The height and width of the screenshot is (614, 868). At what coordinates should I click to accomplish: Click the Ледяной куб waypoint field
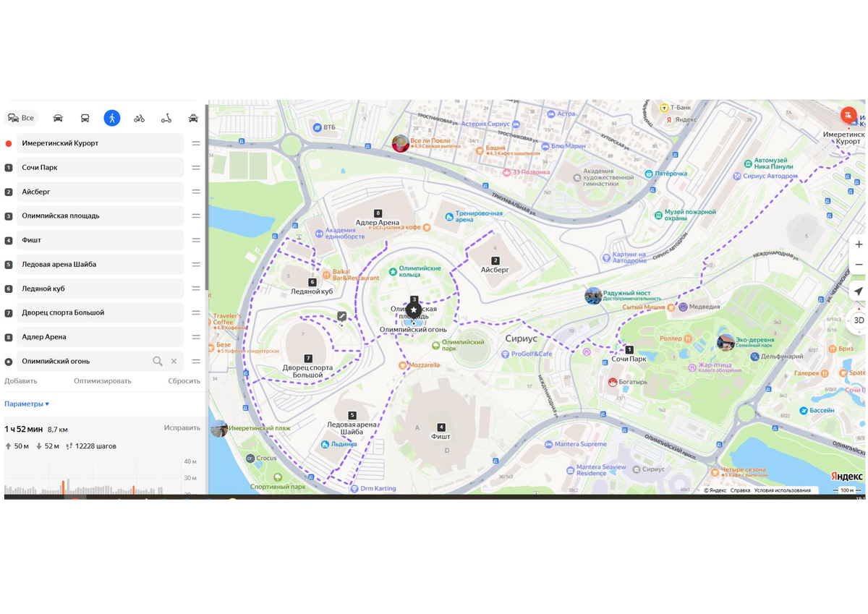click(100, 289)
